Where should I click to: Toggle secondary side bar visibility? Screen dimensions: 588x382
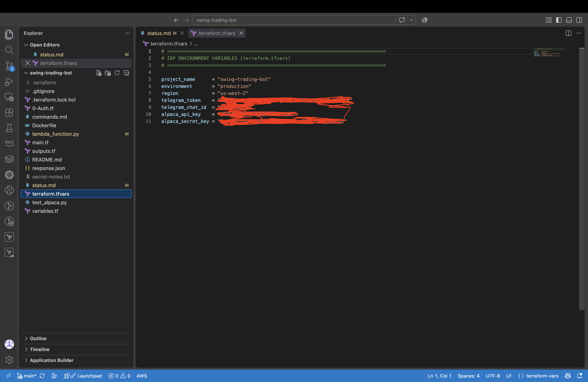pos(579,20)
